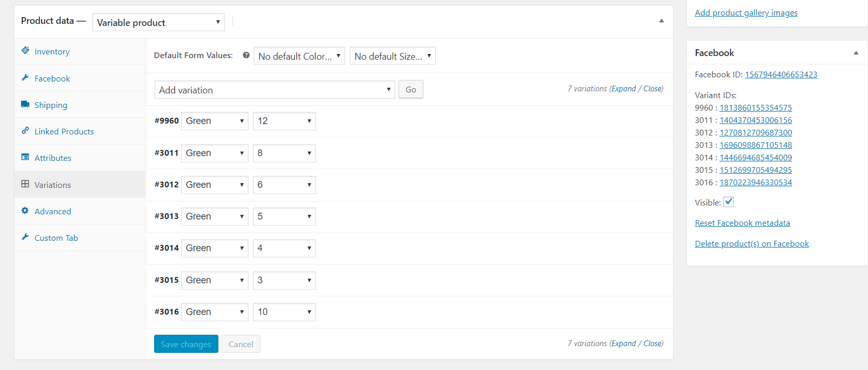Click variation ID #3014 label
The image size is (868, 370).
167,248
